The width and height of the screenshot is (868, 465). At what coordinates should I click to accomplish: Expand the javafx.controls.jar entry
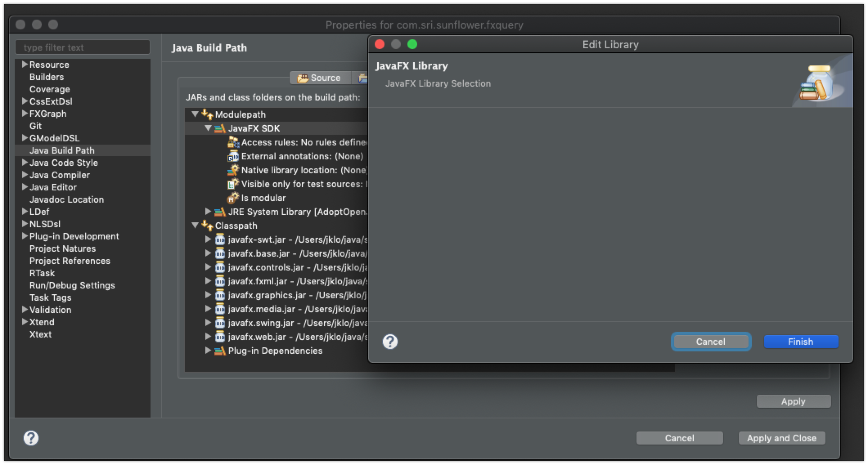[x=208, y=267]
